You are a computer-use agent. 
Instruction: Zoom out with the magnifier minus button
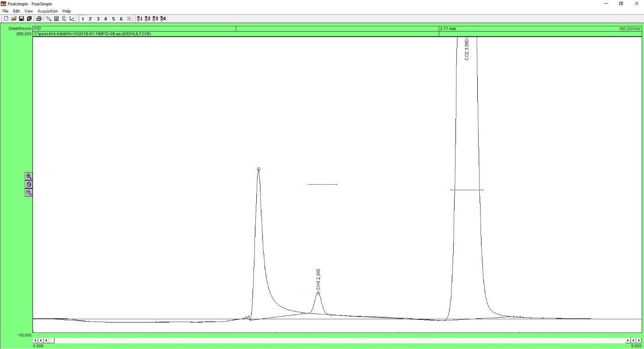coord(29,192)
